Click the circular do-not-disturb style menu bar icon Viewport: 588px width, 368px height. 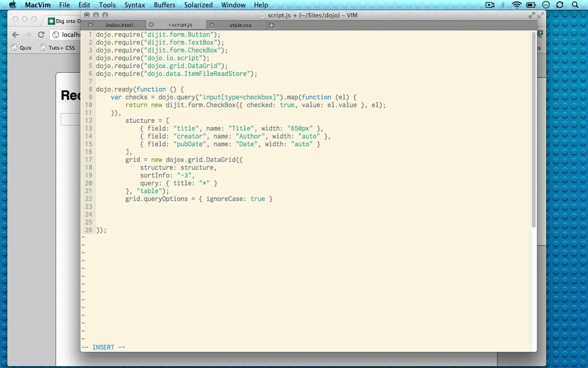click(546, 5)
